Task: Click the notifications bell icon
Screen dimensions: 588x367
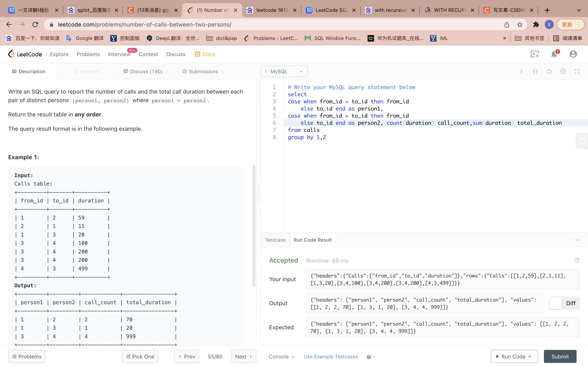Action: click(x=554, y=54)
